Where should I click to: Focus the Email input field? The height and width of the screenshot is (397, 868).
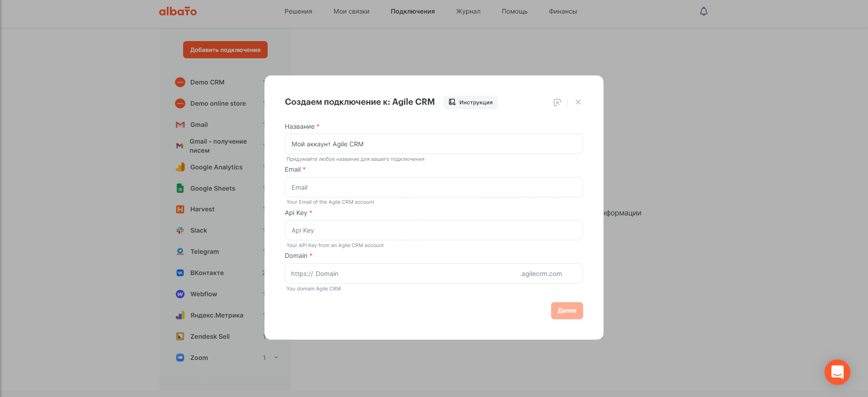point(434,187)
